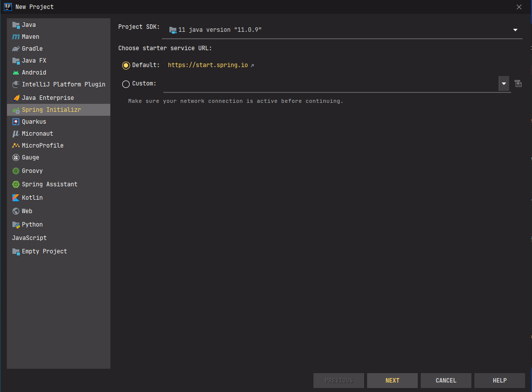The width and height of the screenshot is (532, 392).
Task: Select Empty Project in the list
Action: pyautogui.click(x=59, y=251)
